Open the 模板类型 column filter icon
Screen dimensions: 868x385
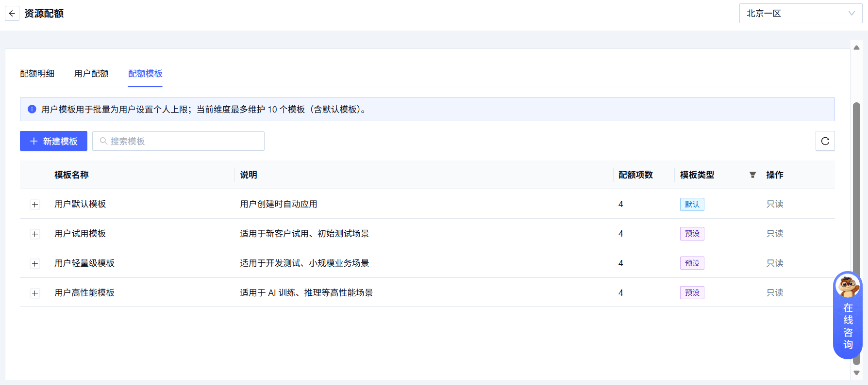[752, 175]
